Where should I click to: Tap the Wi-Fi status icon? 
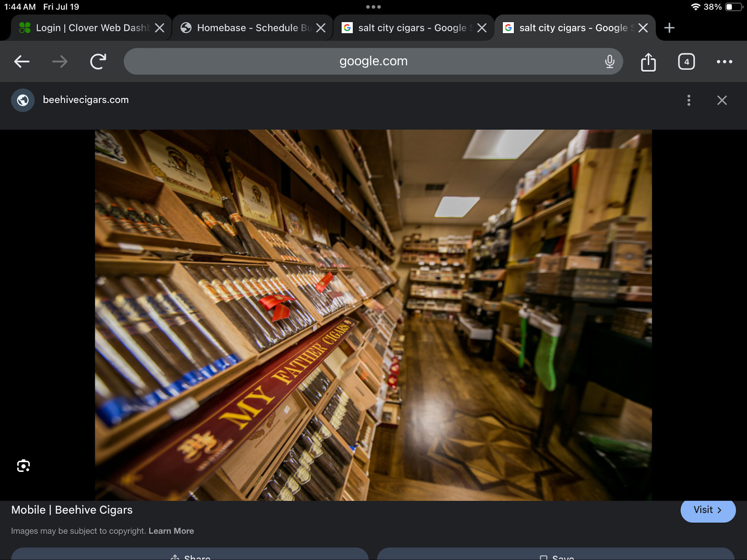point(695,7)
